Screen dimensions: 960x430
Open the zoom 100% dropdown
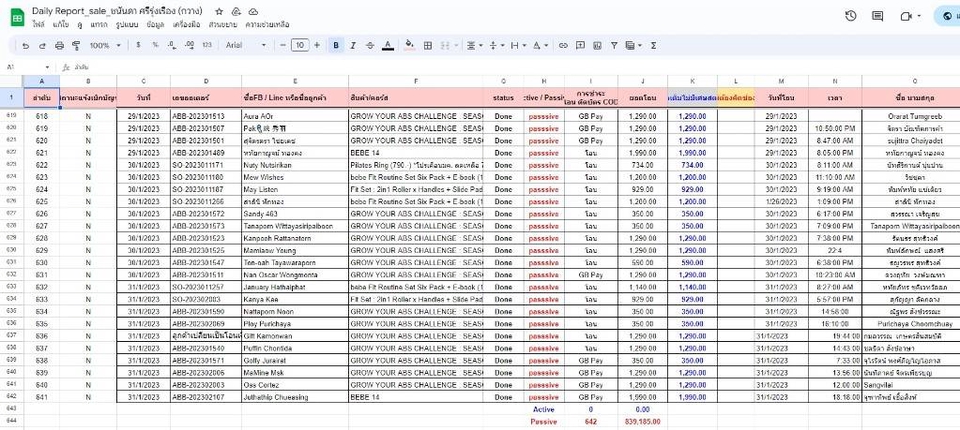105,45
